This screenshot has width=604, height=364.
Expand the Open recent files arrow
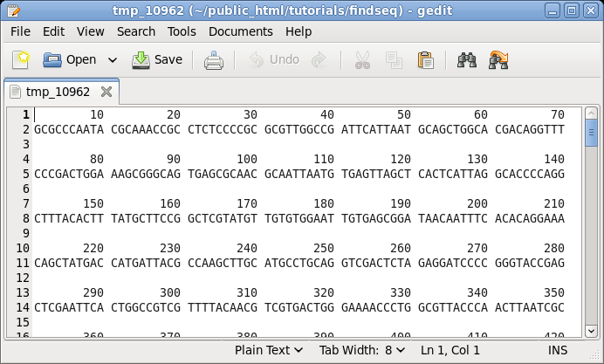click(113, 60)
